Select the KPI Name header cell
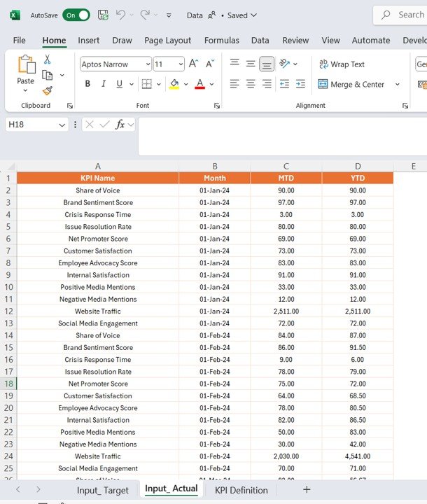The image size is (427, 504). click(97, 178)
